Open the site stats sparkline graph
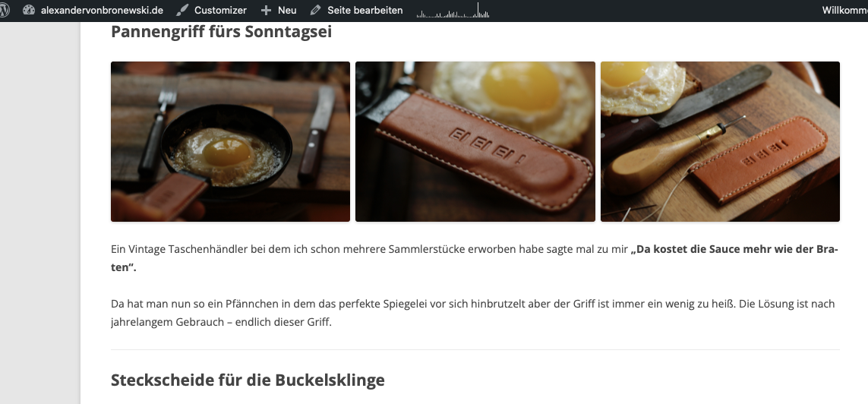The image size is (868, 404). (453, 11)
